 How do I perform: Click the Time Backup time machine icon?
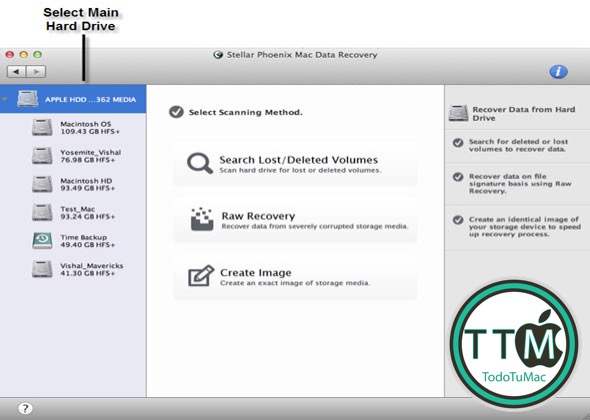tap(42, 240)
